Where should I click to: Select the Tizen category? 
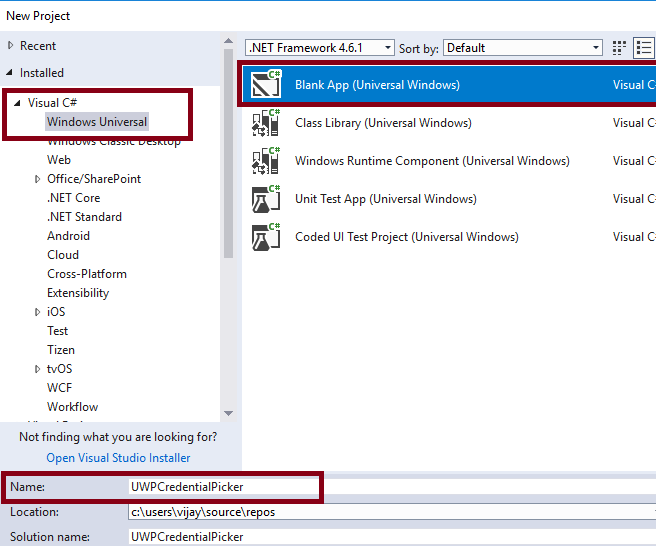coord(61,350)
